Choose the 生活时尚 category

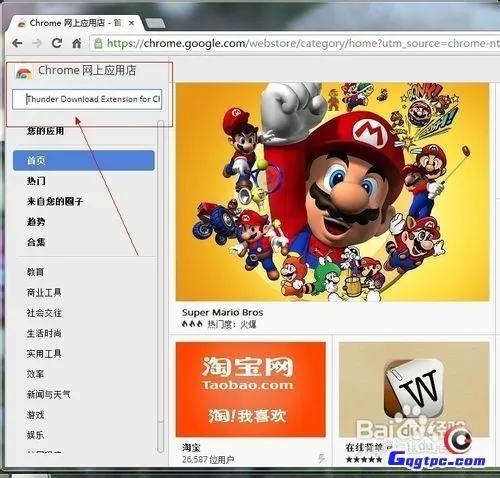click(44, 333)
